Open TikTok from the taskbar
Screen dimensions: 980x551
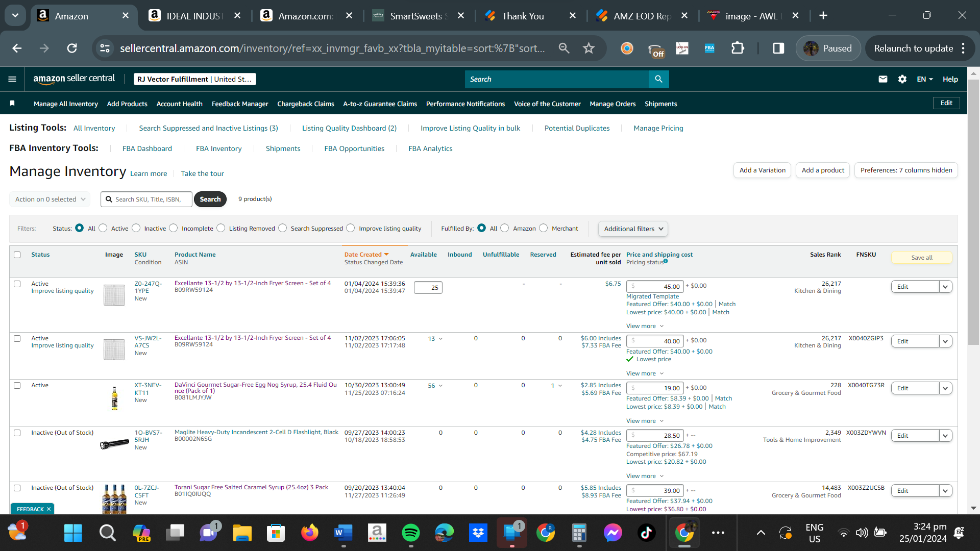click(646, 533)
